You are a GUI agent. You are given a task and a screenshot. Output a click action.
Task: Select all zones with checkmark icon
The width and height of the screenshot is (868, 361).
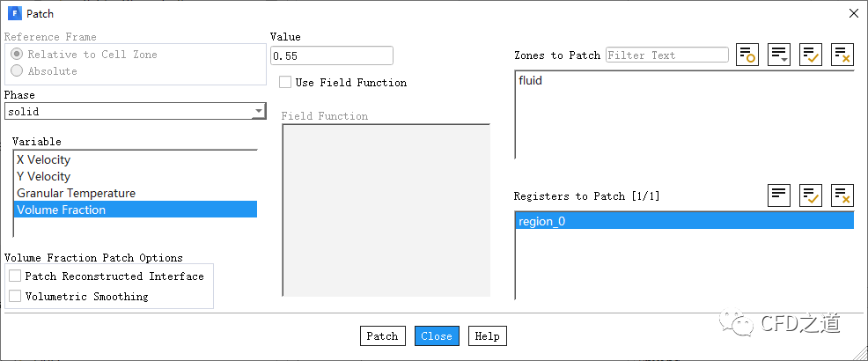811,55
